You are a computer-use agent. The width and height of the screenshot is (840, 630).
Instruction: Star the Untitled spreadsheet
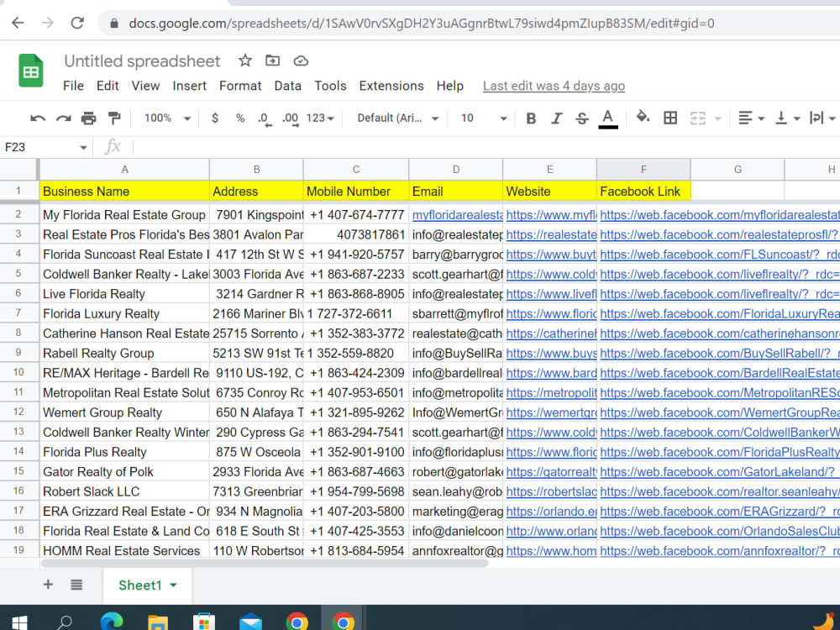(x=244, y=60)
